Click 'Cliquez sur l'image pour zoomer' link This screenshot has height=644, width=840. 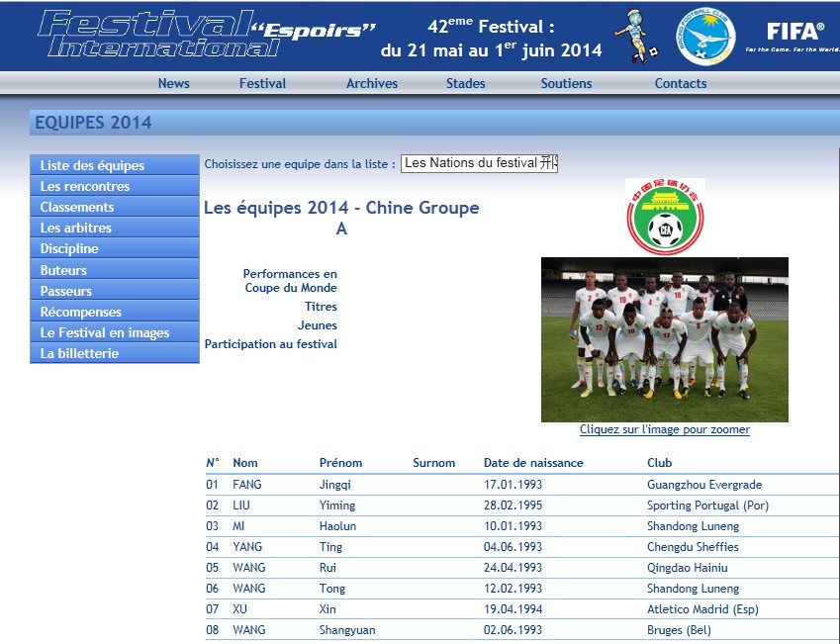point(664,430)
